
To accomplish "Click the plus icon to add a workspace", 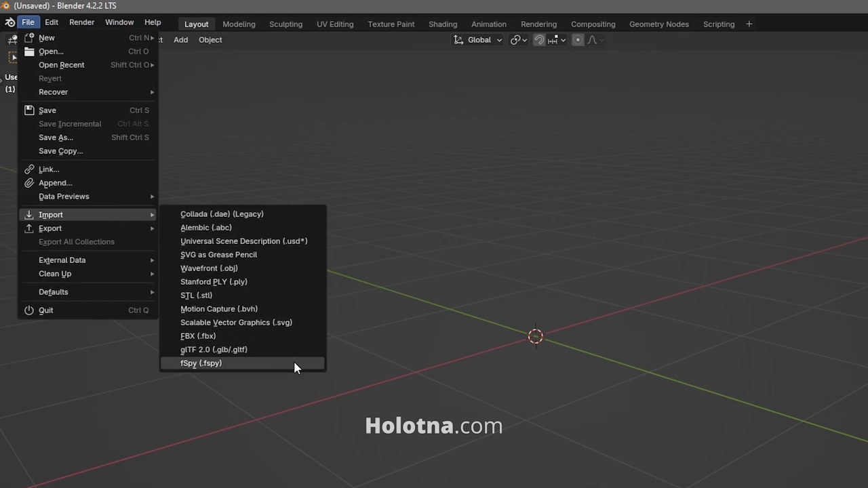I will [749, 24].
